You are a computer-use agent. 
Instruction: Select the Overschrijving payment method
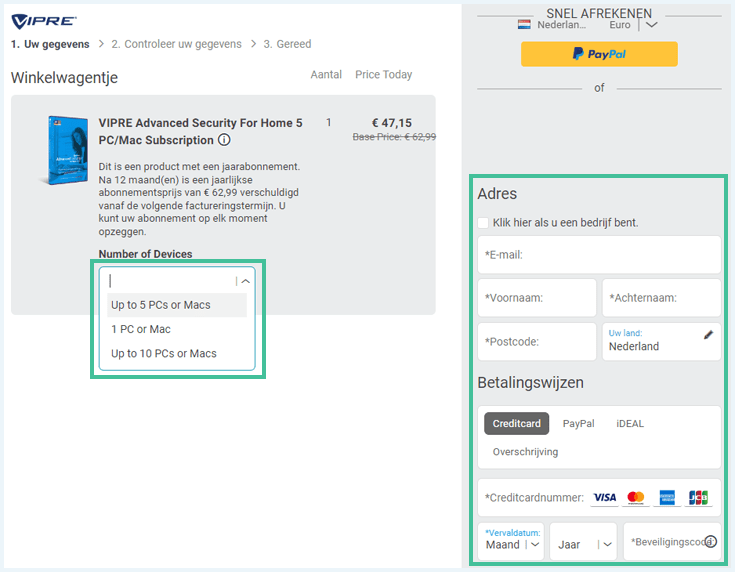525,452
